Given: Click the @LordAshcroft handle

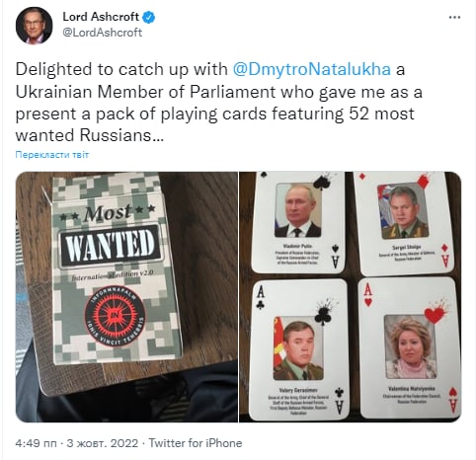Looking at the screenshot, I should pos(103,33).
